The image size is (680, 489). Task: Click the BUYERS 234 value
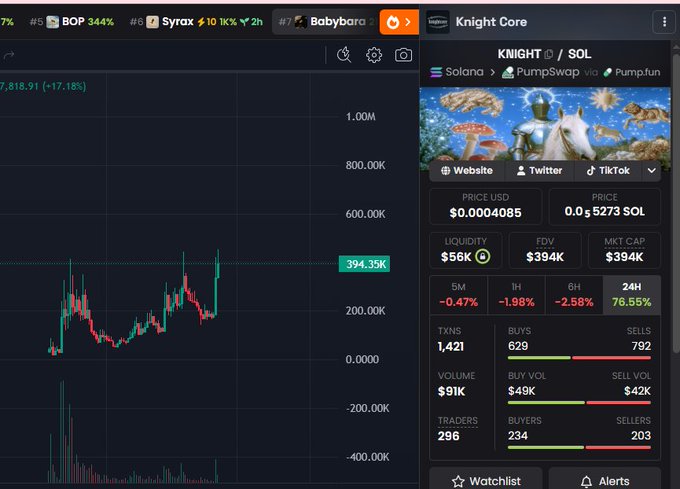518,436
